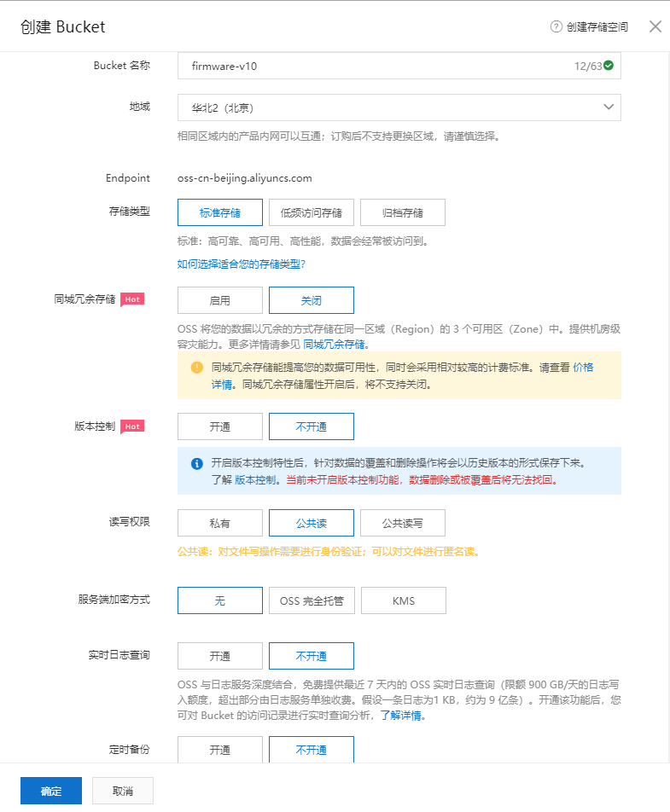Image resolution: width=670 pixels, height=812 pixels.
Task: Close the 创建 Bucket dialog
Action: [655, 26]
